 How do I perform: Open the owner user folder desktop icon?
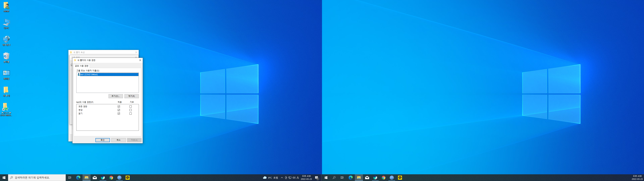pos(6,7)
